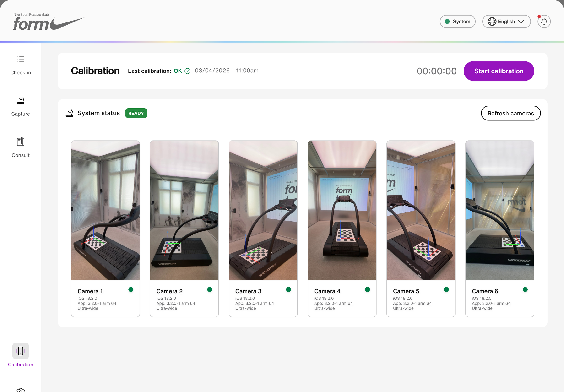The image size is (564, 392).
Task: Open Camera 2 preview image
Action: tap(184, 211)
